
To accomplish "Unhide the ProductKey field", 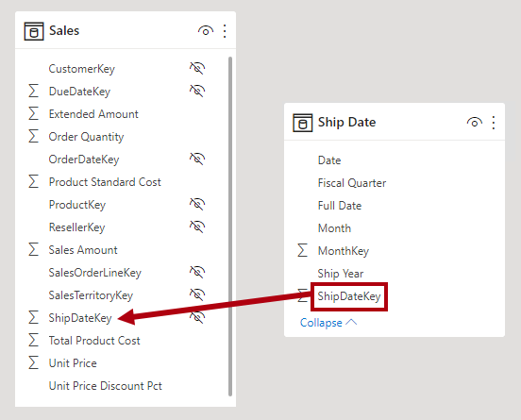I will pos(197,204).
